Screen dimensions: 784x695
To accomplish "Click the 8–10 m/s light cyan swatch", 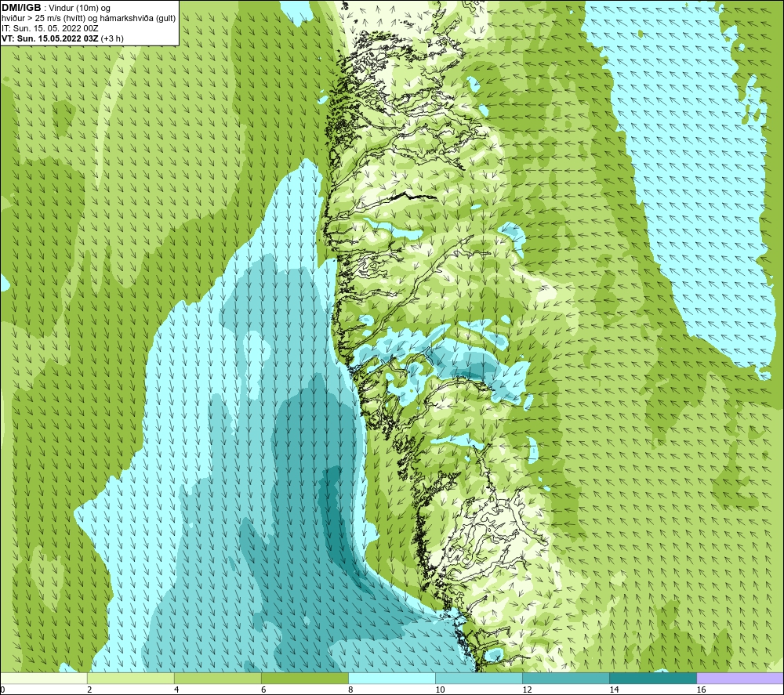I will point(391,679).
